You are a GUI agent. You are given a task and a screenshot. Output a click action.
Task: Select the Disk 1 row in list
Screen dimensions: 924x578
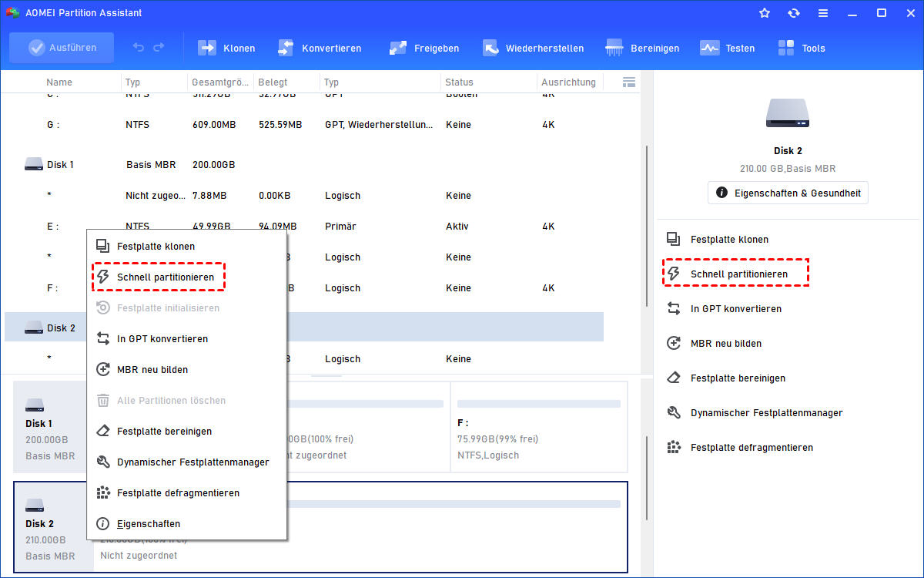[304, 164]
